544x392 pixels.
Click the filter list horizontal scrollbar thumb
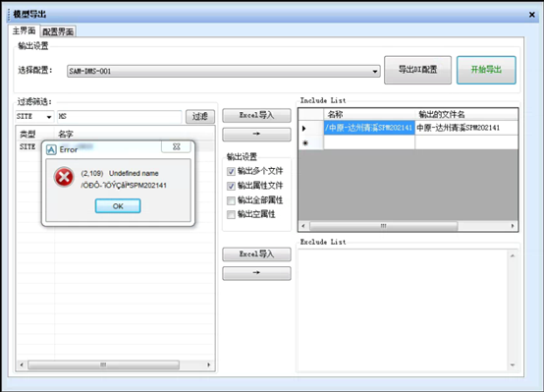(x=103, y=364)
